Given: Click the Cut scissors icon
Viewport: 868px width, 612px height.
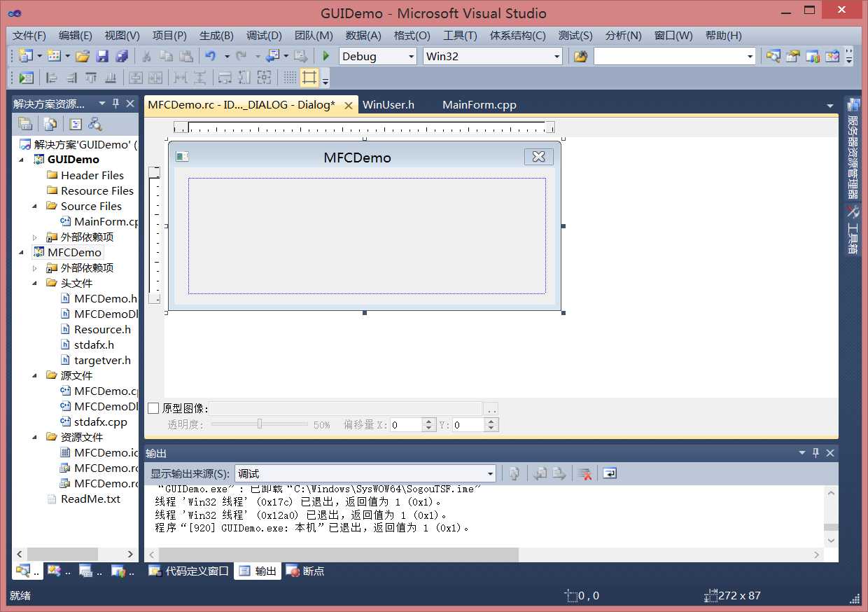Looking at the screenshot, I should coord(147,56).
